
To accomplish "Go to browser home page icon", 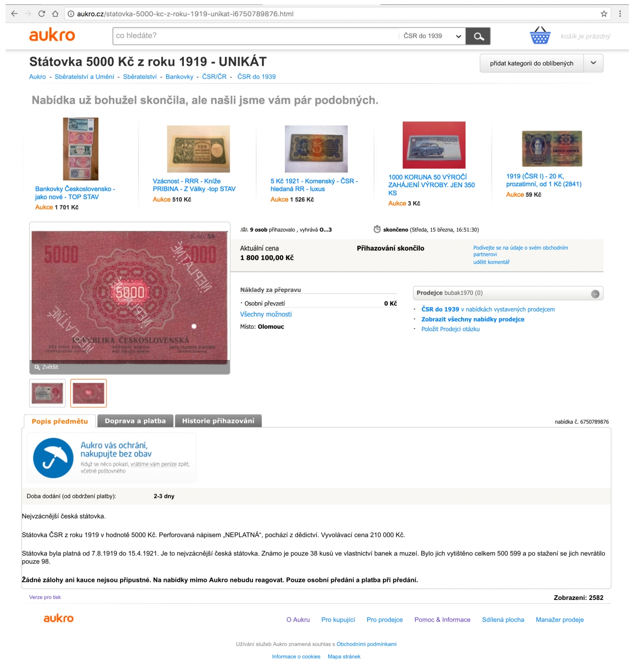I will pos(55,14).
